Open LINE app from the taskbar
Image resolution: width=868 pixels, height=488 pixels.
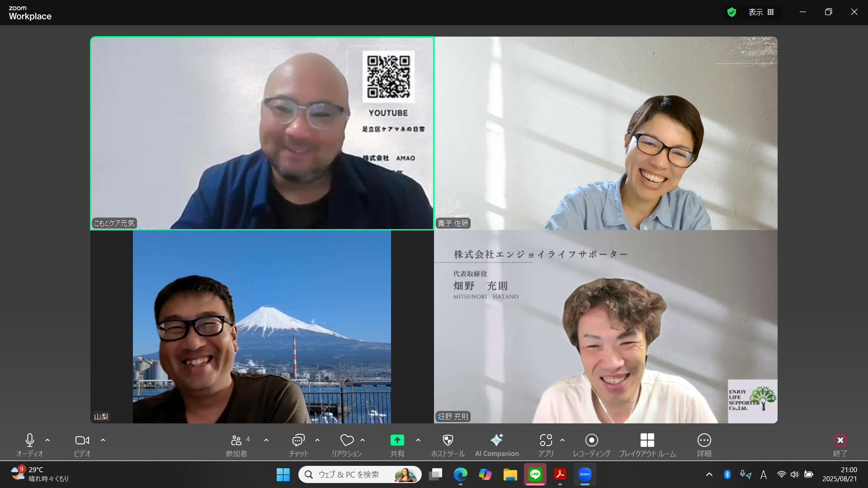[535, 474]
